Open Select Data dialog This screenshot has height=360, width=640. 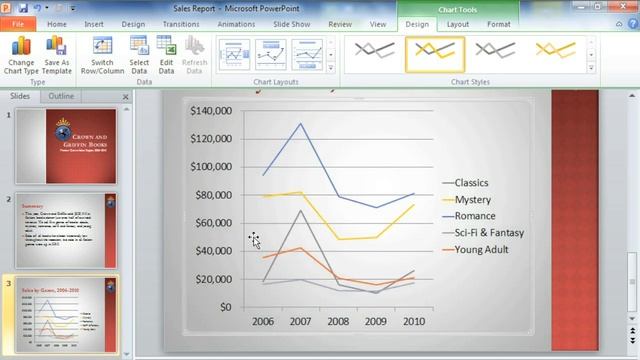pos(139,55)
